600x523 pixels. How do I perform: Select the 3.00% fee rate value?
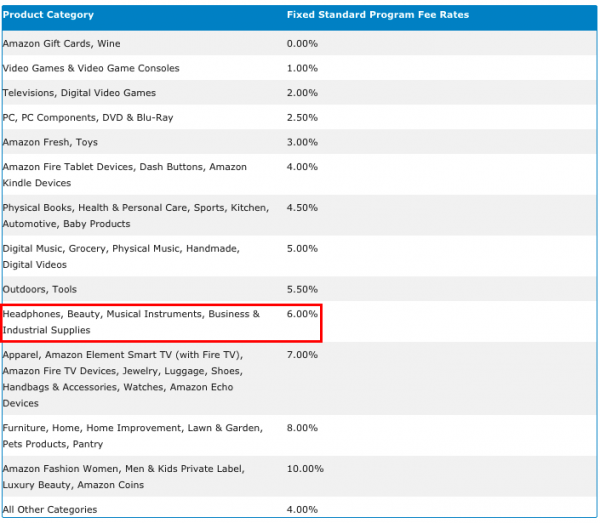[302, 142]
